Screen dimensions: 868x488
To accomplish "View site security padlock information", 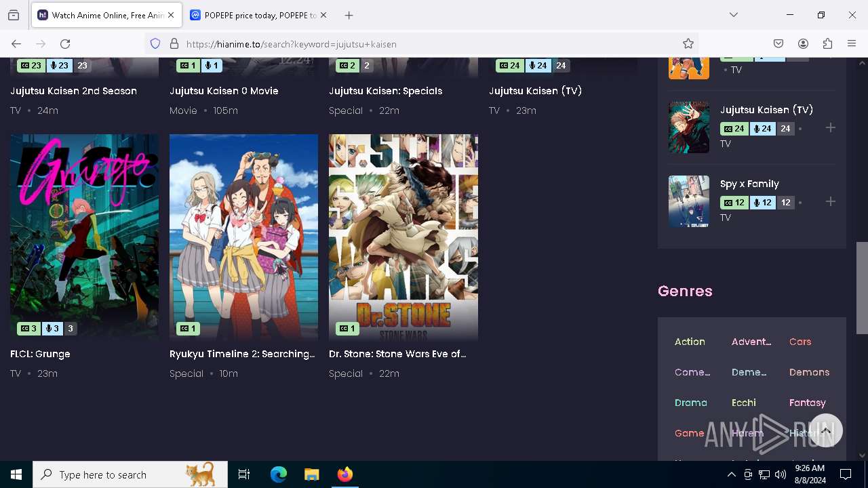I will (174, 44).
